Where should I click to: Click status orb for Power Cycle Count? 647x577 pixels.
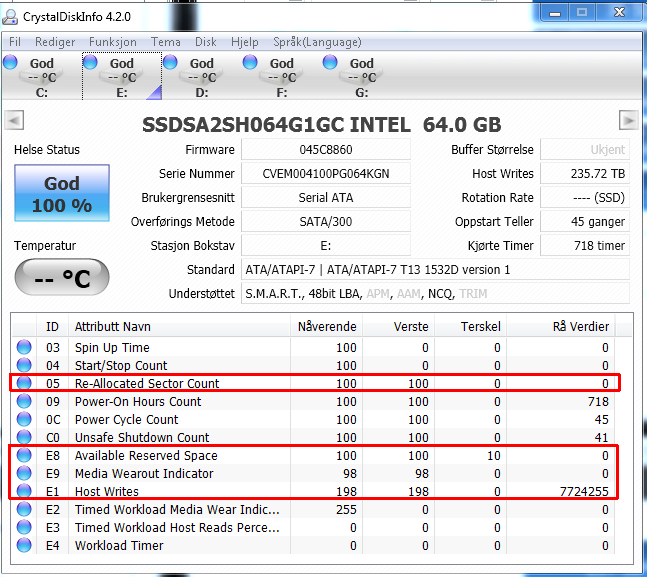tap(24, 419)
